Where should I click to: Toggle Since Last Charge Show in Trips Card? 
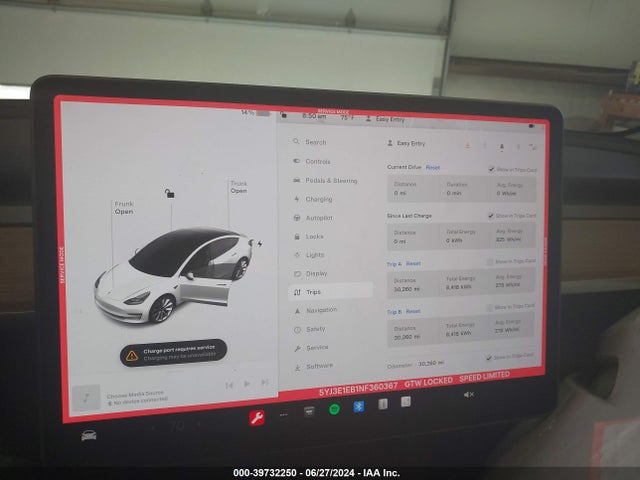click(491, 216)
